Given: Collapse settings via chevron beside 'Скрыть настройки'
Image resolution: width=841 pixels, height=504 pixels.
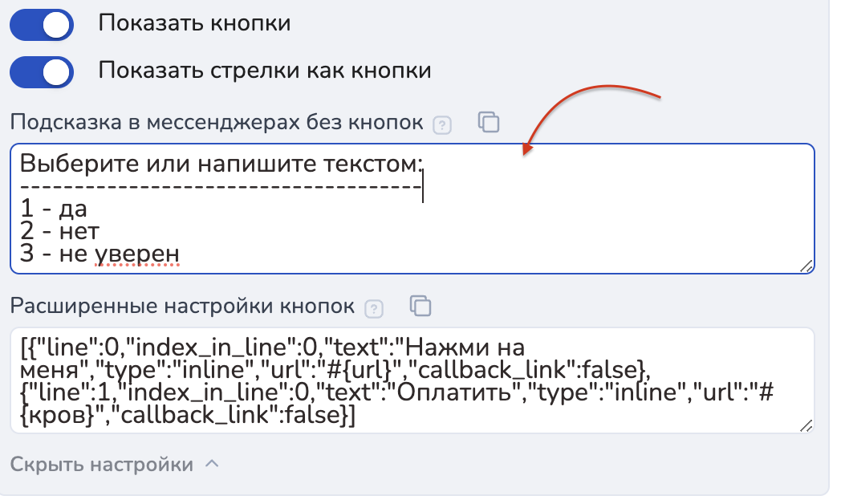Looking at the screenshot, I should [212, 464].
